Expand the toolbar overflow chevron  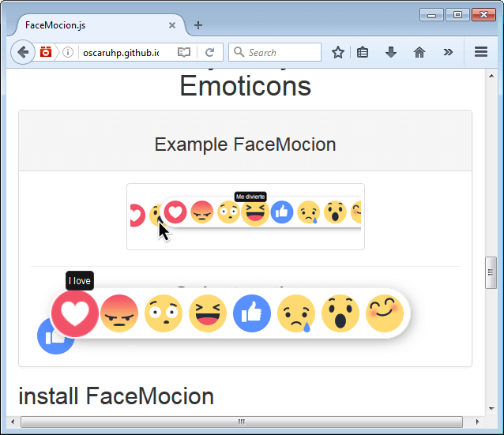point(448,52)
